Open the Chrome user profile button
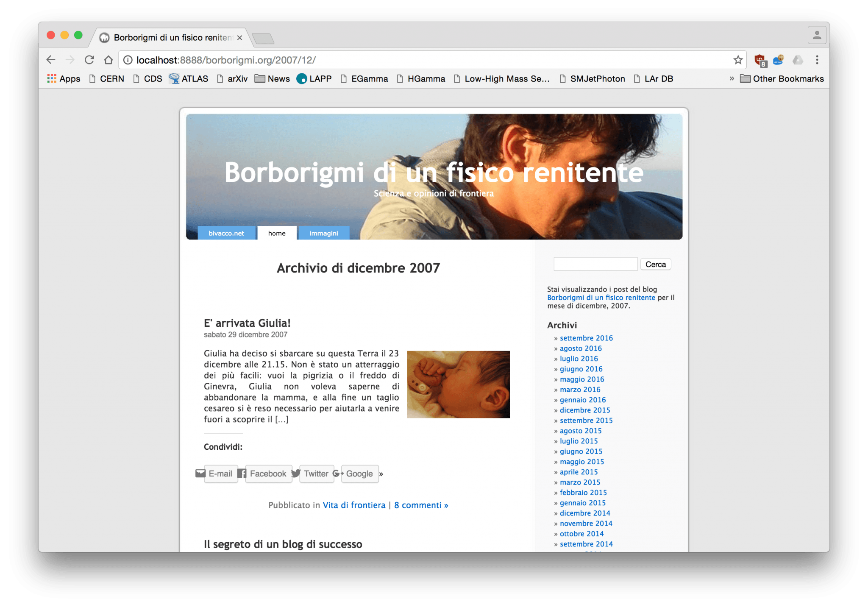Screen dimensions: 868x607 point(817,35)
